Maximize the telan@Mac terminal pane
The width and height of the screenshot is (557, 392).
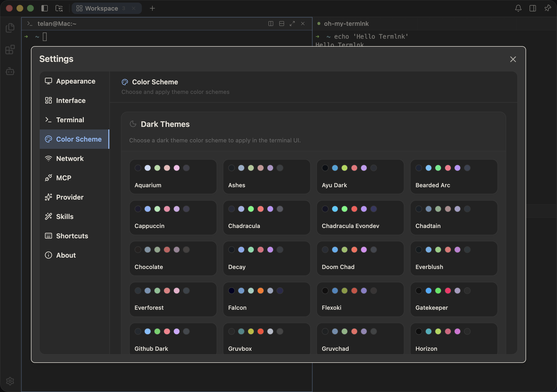[x=292, y=24]
